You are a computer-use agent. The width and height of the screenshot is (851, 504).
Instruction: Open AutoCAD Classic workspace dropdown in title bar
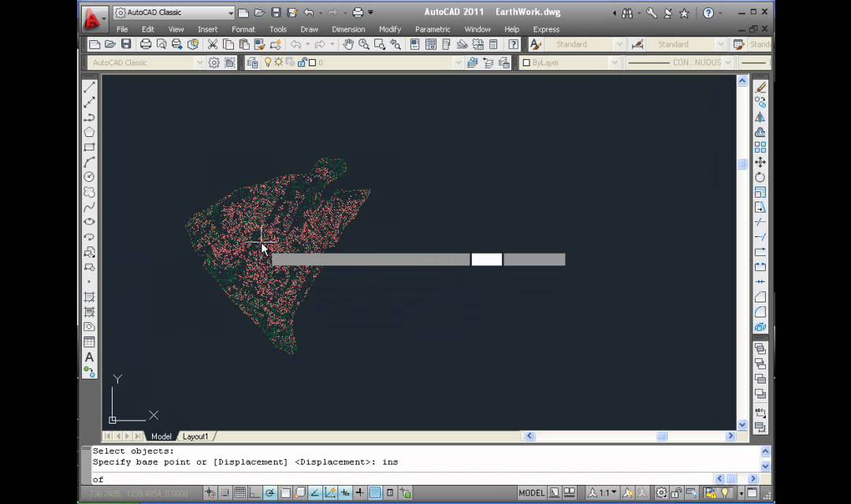click(231, 13)
